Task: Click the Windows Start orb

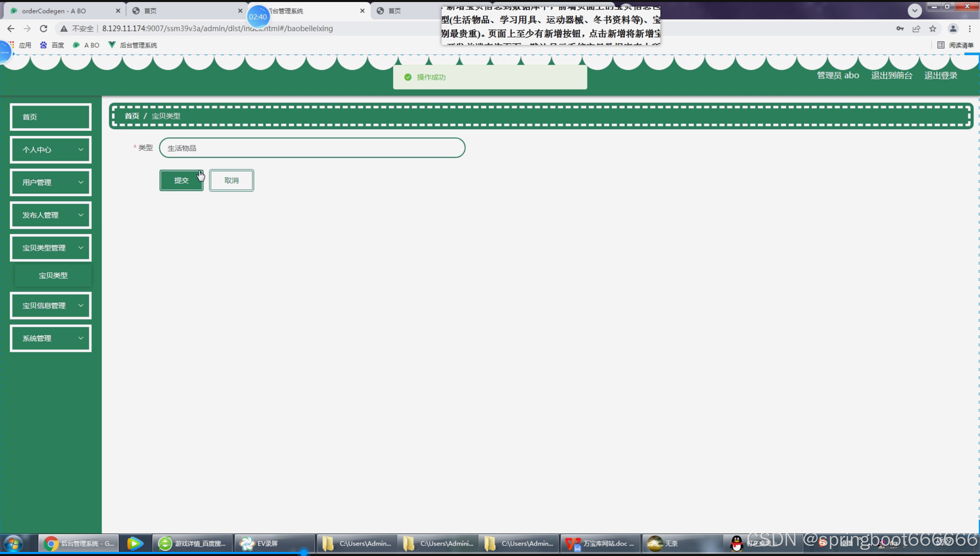Action: (13, 544)
